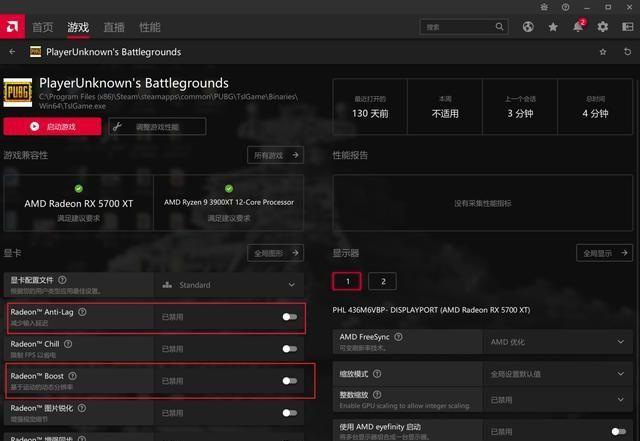Click help icon next to Radeon 图片锐化
This screenshot has width=640, height=441.
coord(82,408)
